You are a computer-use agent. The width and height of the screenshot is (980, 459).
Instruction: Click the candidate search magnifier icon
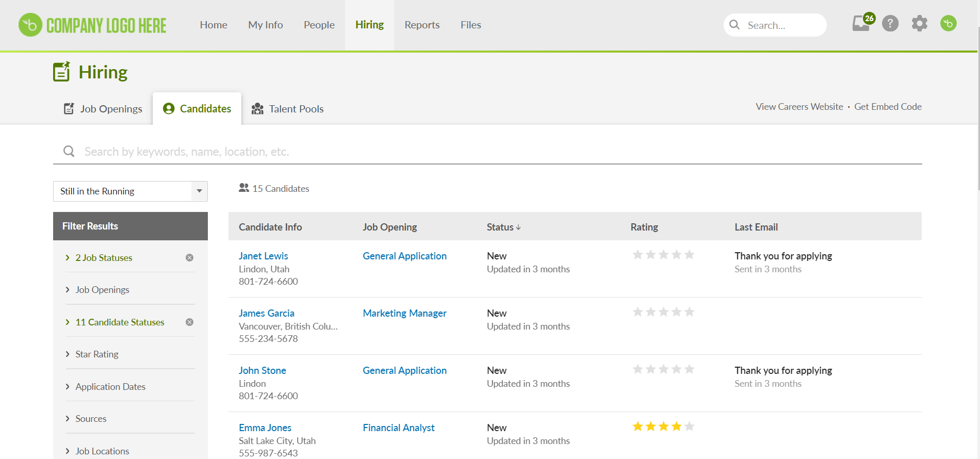[x=69, y=151]
